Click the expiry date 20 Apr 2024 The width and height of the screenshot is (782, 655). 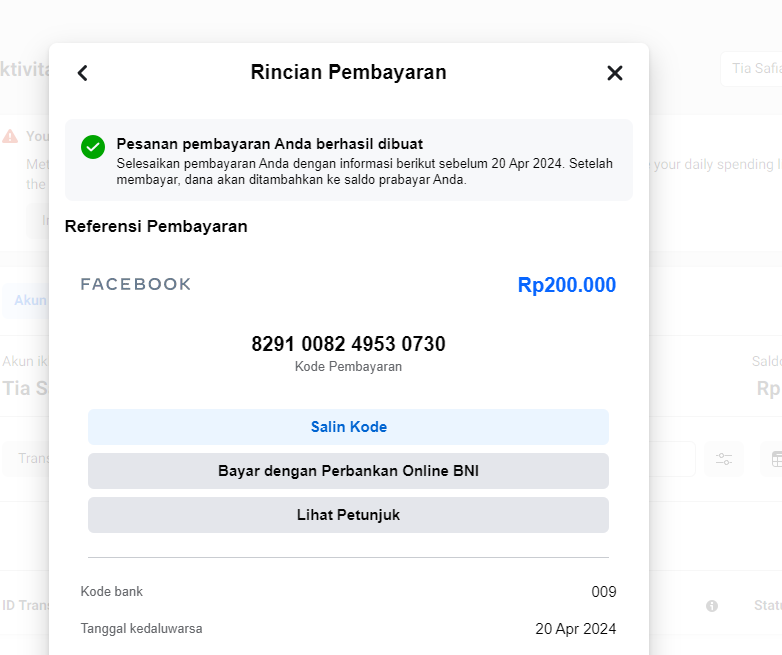(575, 629)
